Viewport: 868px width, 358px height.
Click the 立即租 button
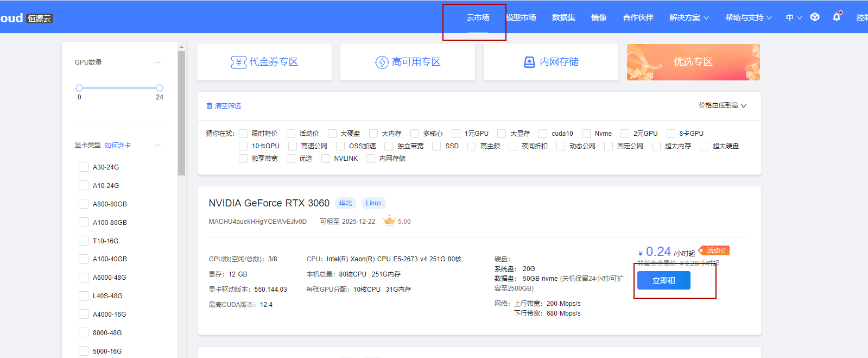(x=663, y=280)
